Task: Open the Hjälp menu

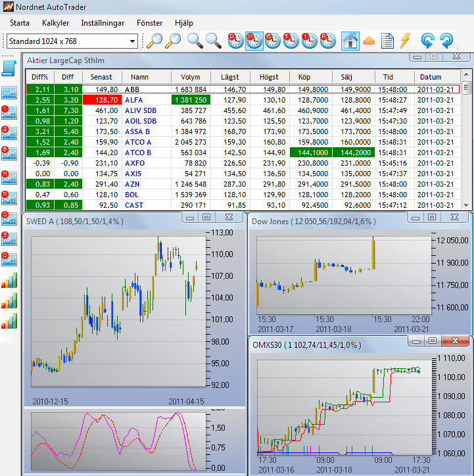Action: tap(184, 23)
